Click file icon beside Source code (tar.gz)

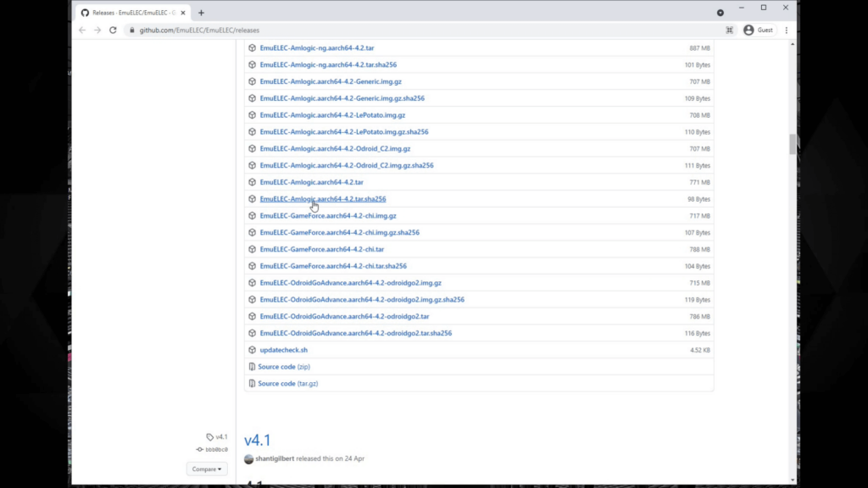pyautogui.click(x=252, y=384)
